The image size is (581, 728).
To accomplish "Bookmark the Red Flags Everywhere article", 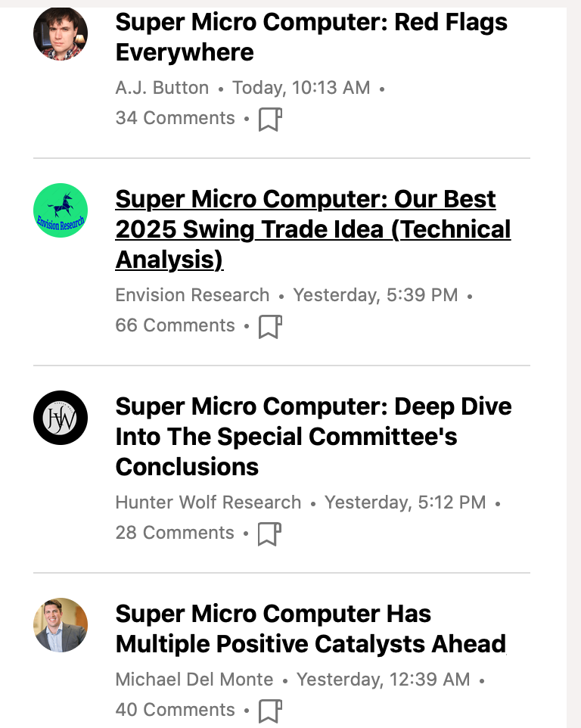I will [270, 120].
